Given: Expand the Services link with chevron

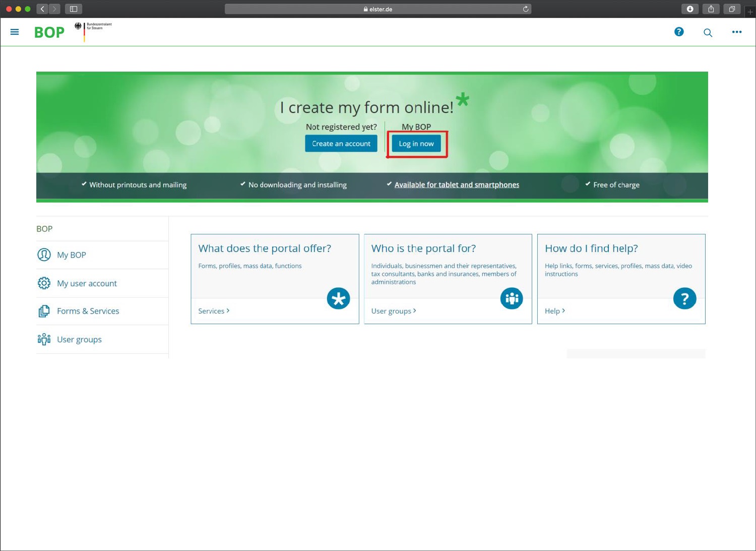Looking at the screenshot, I should pyautogui.click(x=214, y=311).
